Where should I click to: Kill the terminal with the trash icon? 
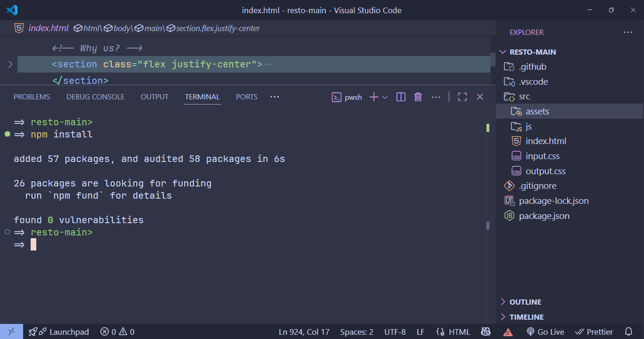(418, 97)
